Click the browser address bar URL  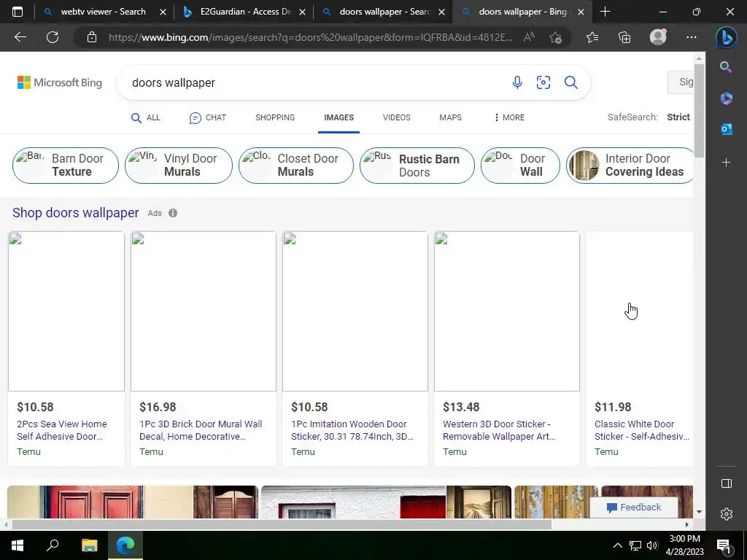[x=310, y=37]
